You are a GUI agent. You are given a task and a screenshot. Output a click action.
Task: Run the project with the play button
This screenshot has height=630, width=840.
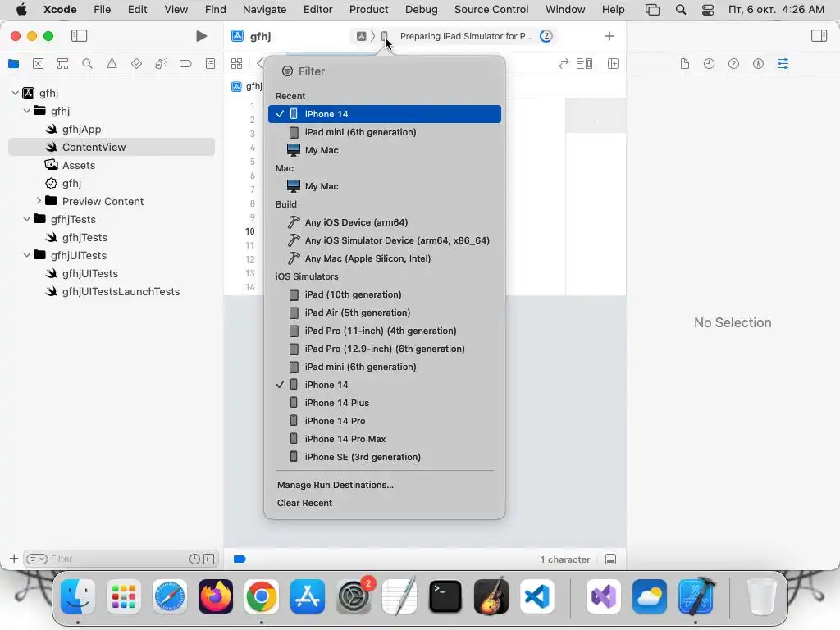(202, 36)
